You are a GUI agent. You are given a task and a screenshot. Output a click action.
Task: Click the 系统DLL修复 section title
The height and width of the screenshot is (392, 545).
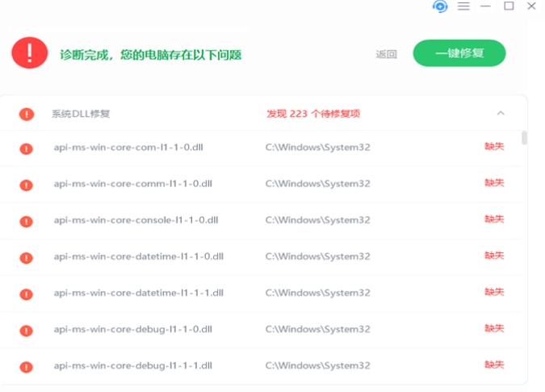pyautogui.click(x=81, y=114)
